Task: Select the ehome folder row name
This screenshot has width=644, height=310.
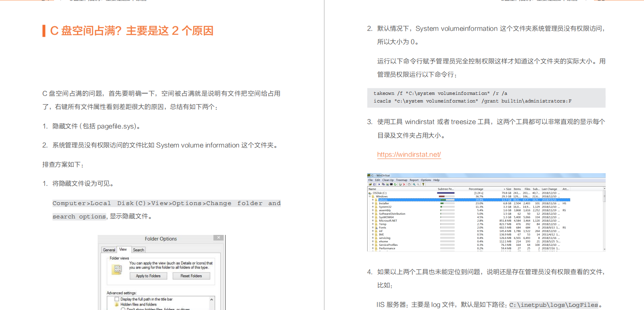Action: click(383, 241)
